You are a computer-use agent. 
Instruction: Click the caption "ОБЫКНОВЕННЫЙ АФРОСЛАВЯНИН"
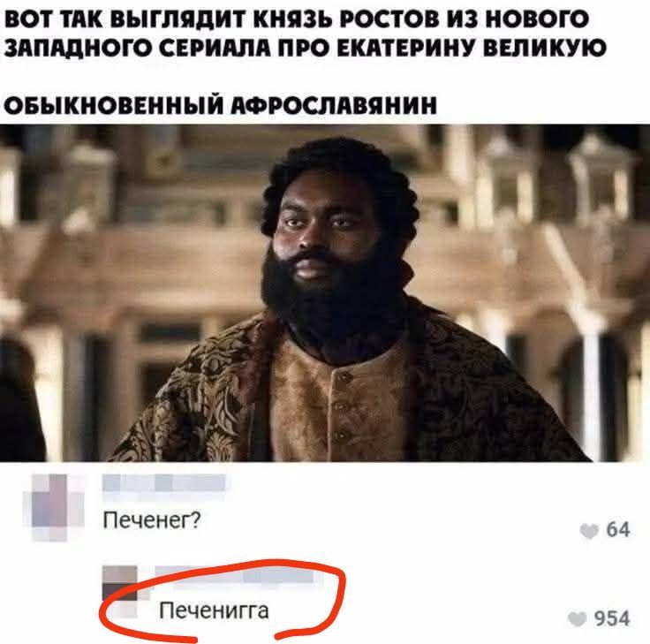tap(221, 105)
